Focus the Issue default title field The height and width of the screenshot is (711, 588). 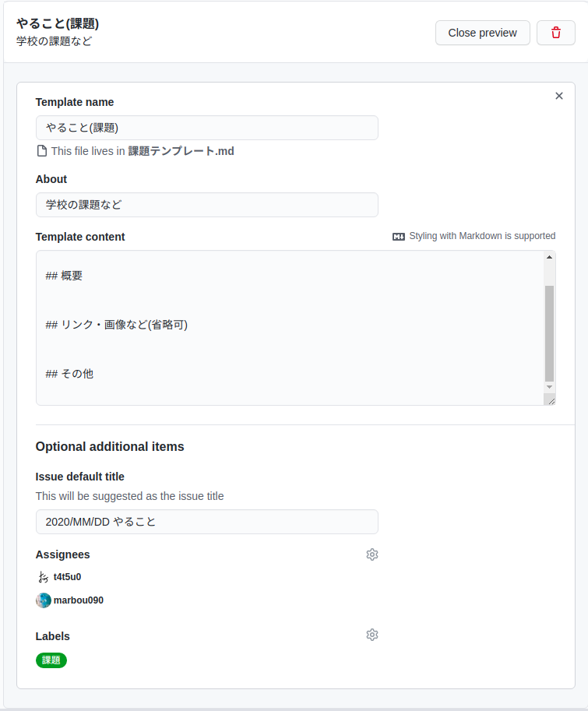tap(206, 522)
